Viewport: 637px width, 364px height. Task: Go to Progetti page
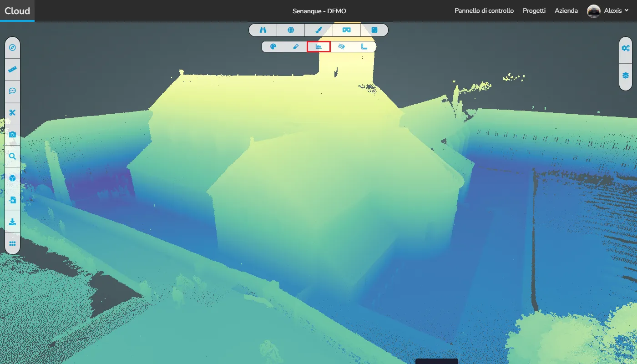(534, 10)
